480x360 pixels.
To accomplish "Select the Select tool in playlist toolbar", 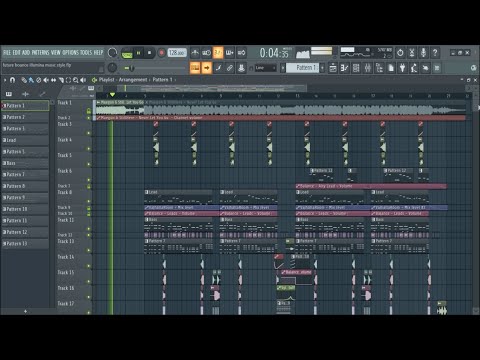I will (68, 80).
